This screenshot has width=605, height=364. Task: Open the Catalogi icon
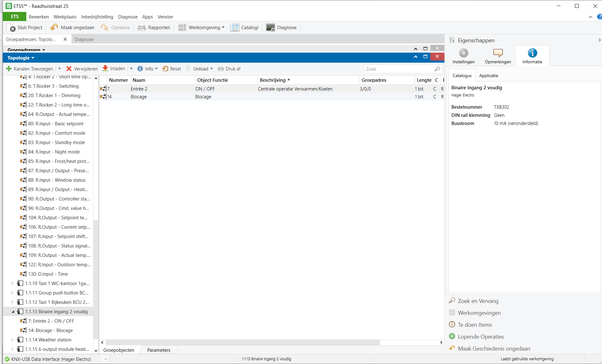click(234, 28)
